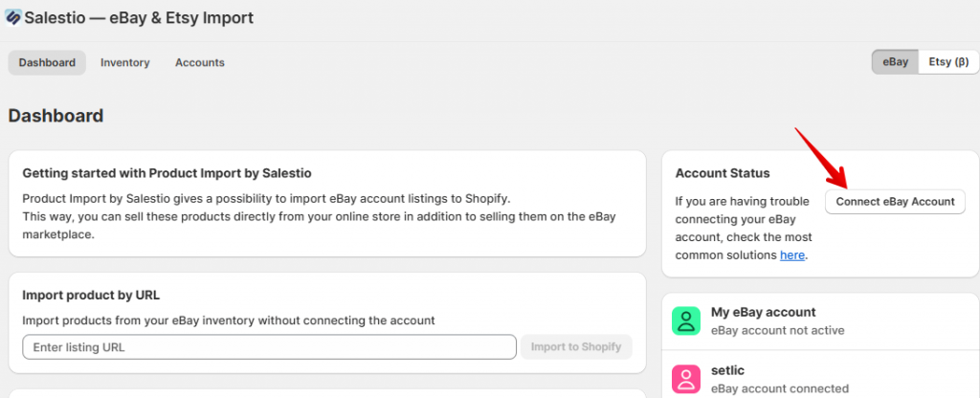
Task: Select the My eBay account name
Action: [763, 312]
